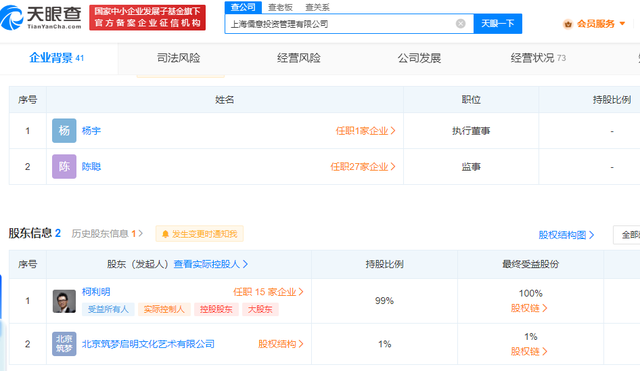This screenshot has height=371, width=640.
Task: Click the 天眼一下 search button
Action: (498, 24)
